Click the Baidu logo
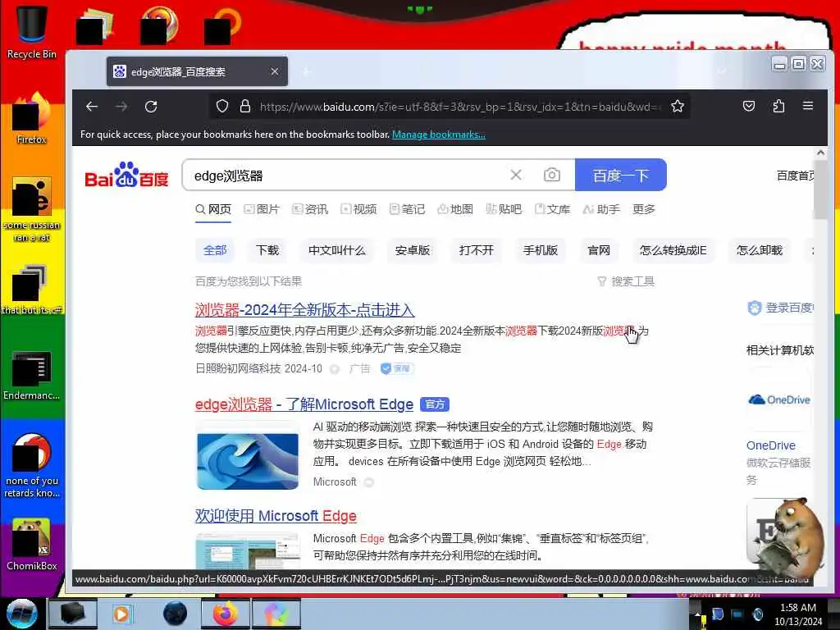 pos(126,175)
